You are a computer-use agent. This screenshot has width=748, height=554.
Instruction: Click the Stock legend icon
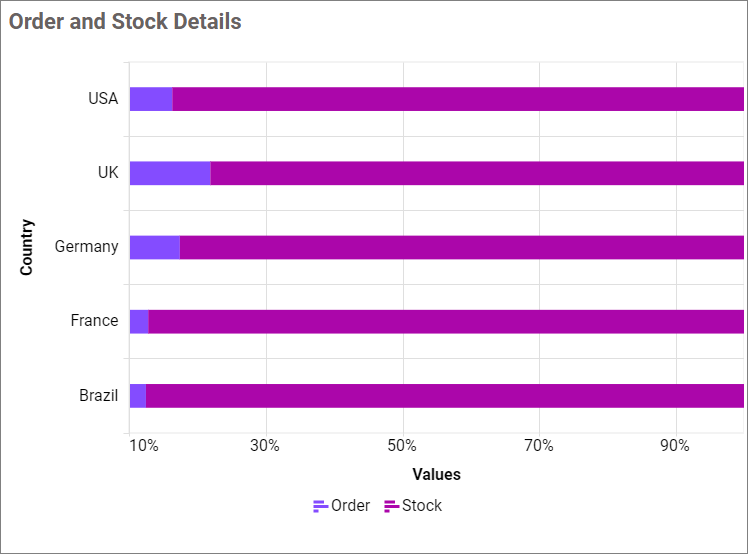[x=392, y=506]
